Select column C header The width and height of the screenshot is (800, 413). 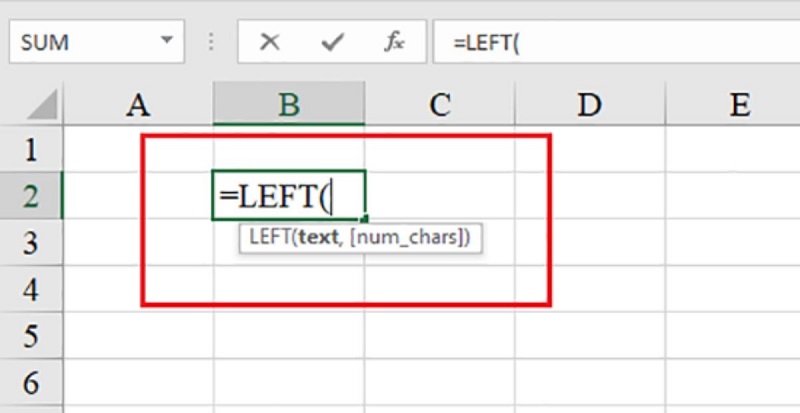pos(439,105)
